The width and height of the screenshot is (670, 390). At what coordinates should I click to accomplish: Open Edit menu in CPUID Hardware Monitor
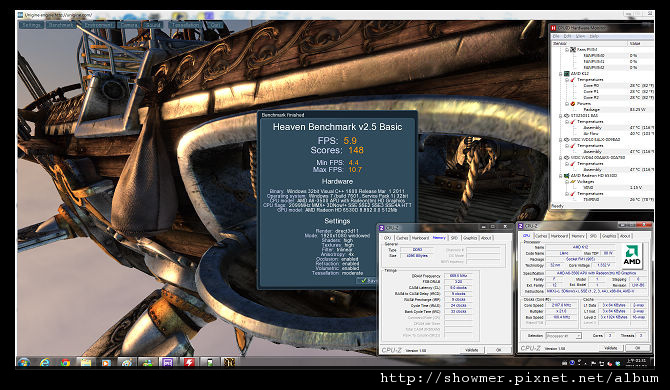coord(567,36)
